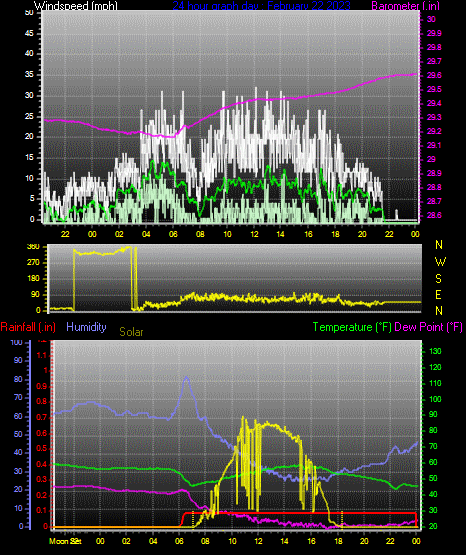Viewport: 466px width, 555px height.
Task: Select the 10 hour label under the bottom graph
Action: [x=232, y=541]
